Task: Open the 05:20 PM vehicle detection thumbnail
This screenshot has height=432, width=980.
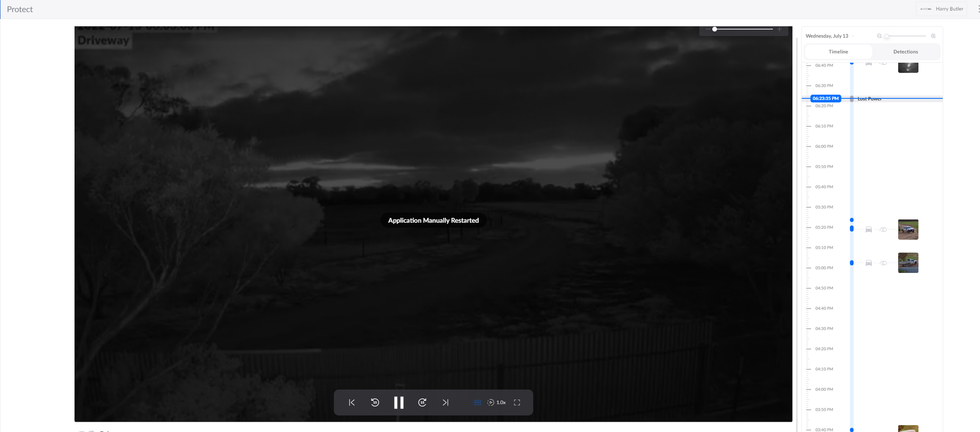Action: point(908,229)
